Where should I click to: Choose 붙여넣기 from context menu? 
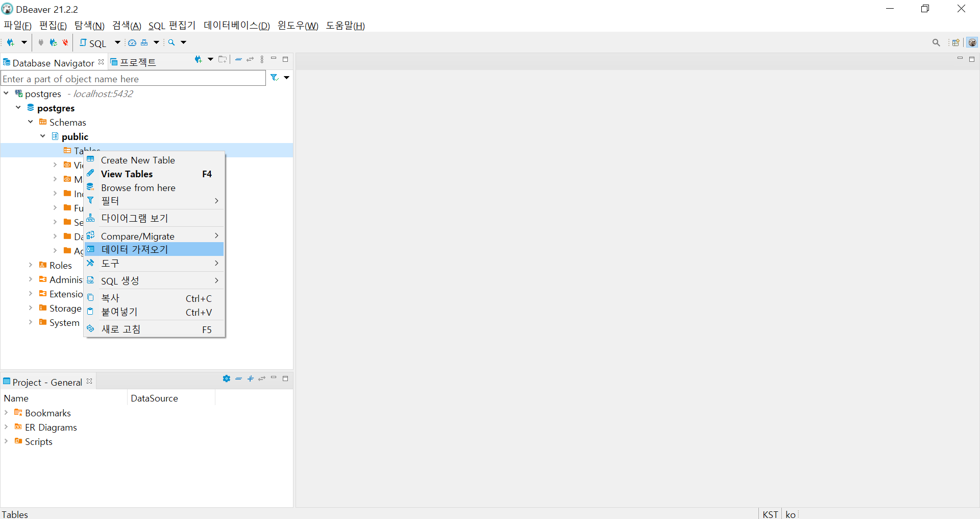click(x=154, y=312)
